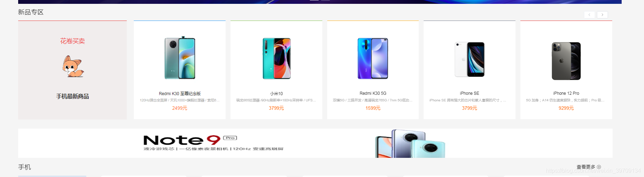Click the iPhone SE product name
The height and width of the screenshot is (177, 644).
(469, 93)
